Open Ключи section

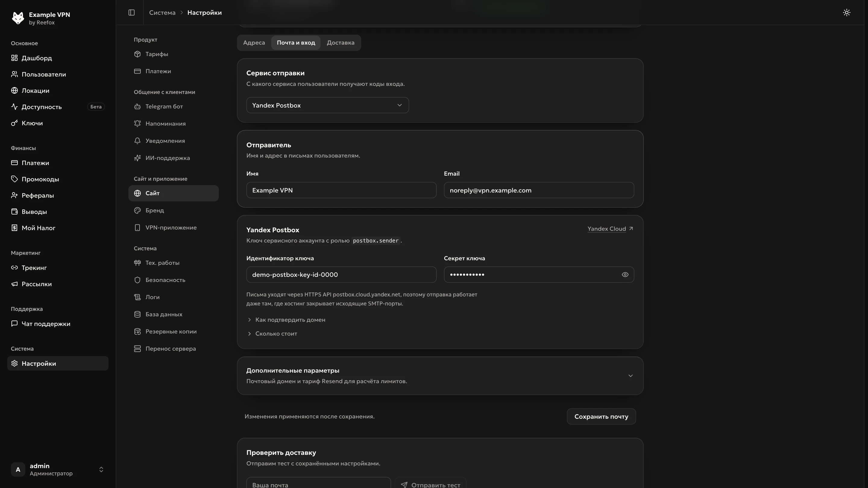point(58,123)
